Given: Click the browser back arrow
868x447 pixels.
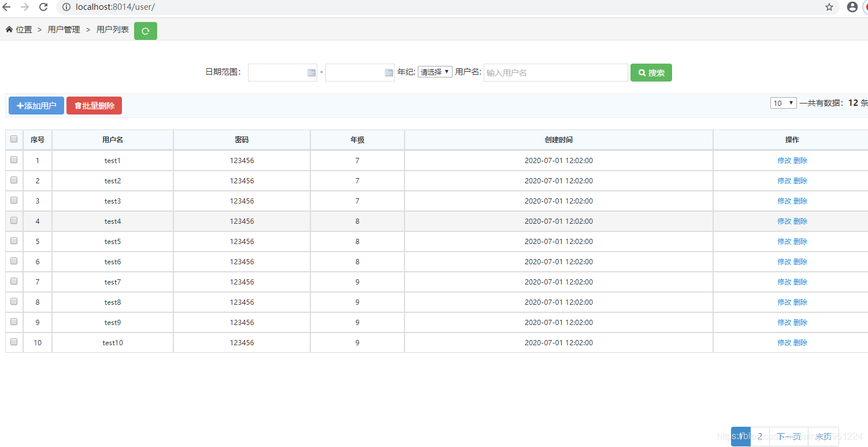Looking at the screenshot, I should 7,7.
